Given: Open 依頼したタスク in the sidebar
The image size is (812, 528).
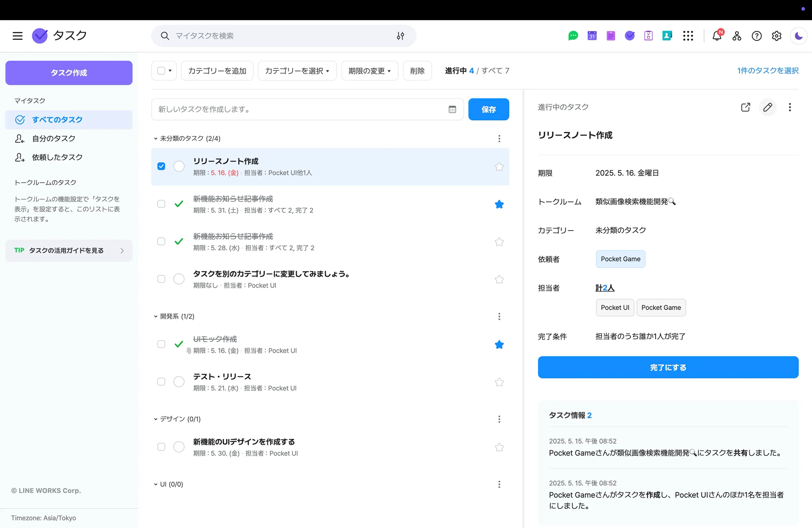Looking at the screenshot, I should (x=57, y=157).
